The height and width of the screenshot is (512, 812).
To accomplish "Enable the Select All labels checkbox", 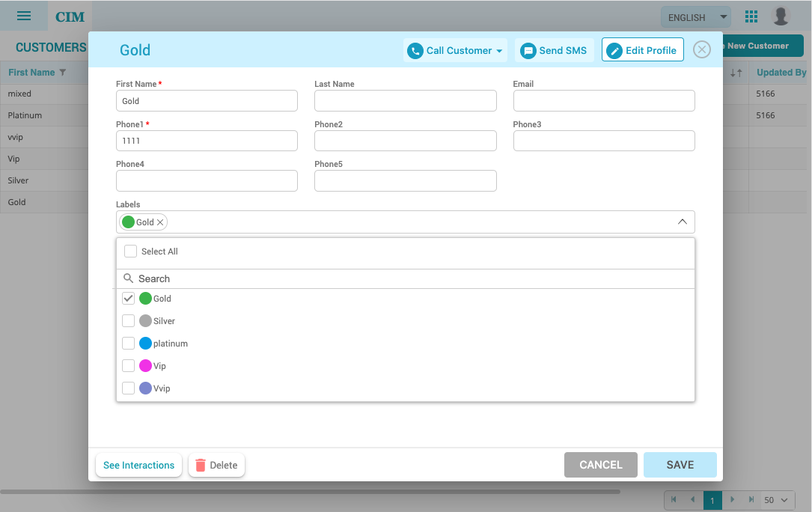I will pyautogui.click(x=128, y=252).
